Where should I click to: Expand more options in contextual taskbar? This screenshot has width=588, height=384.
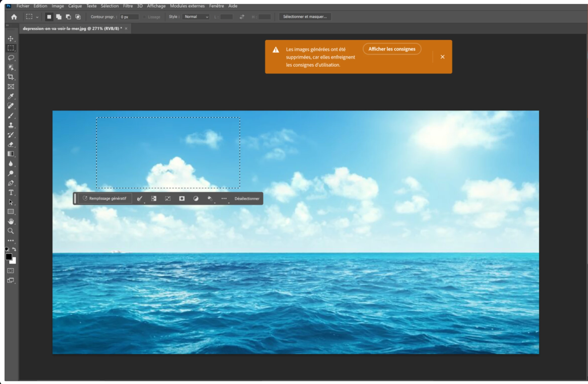[x=224, y=199]
